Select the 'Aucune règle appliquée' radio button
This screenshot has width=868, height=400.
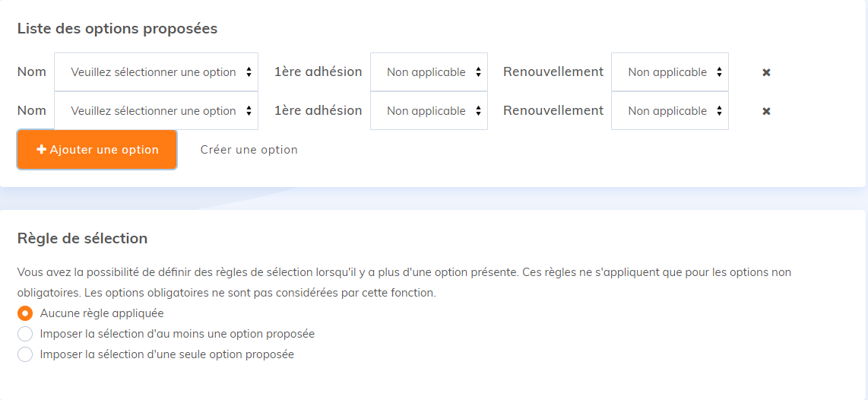click(x=25, y=313)
